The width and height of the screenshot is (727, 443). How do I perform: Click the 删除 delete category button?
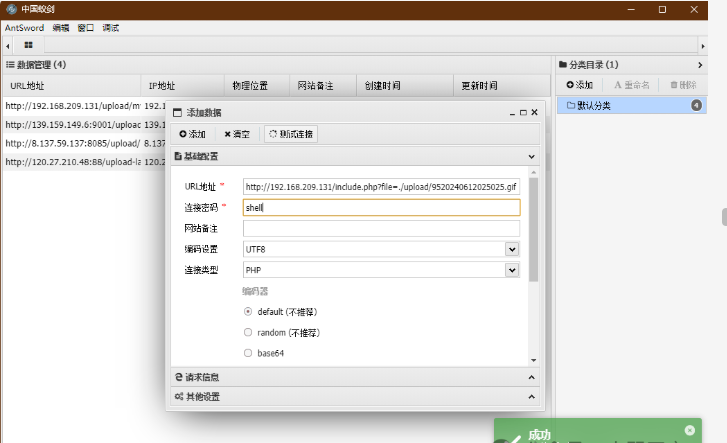pos(683,85)
